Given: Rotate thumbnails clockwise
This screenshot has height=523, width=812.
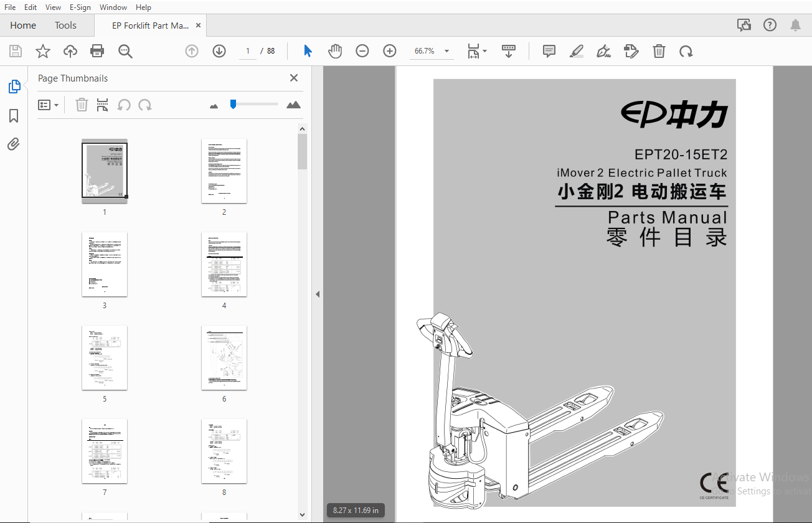Looking at the screenshot, I should (145, 105).
